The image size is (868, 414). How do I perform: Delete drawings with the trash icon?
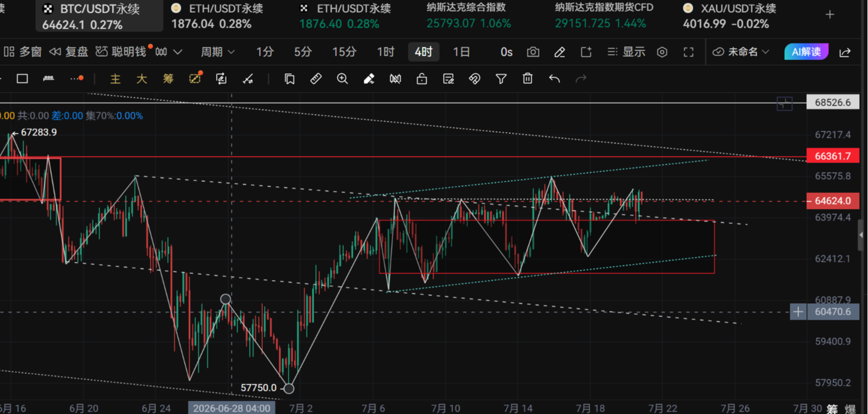527,79
